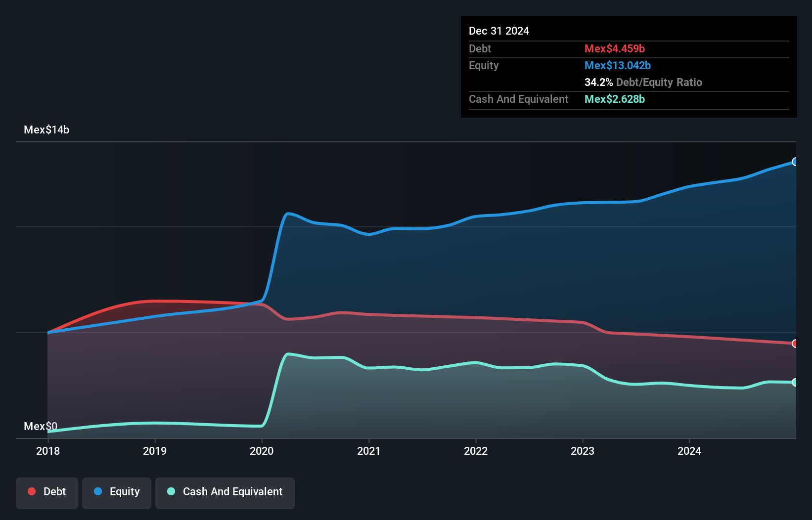Screen dimensions: 812x520
Task: Click the Mex$2.628b cash value in tooltip
Action: (x=615, y=99)
